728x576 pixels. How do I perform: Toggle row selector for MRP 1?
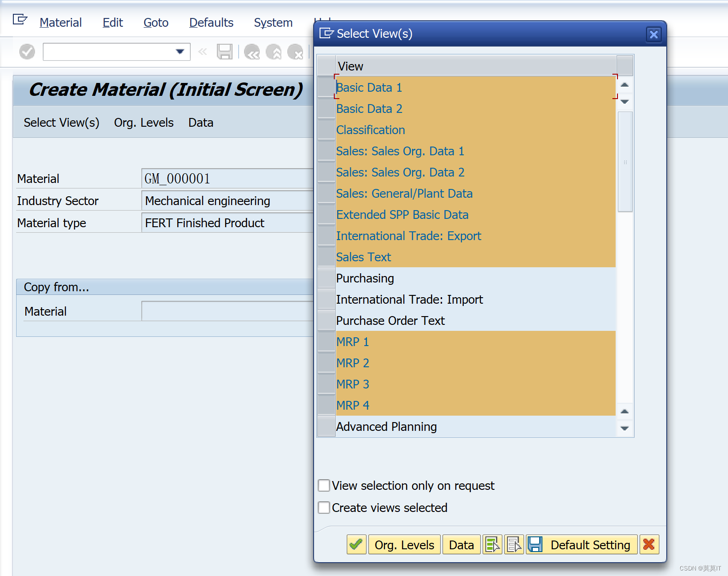coord(326,342)
